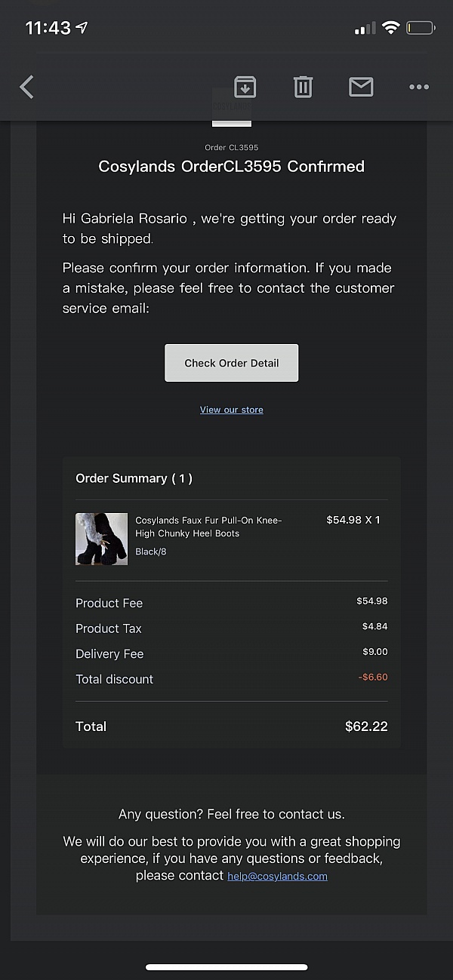Image resolution: width=453 pixels, height=980 pixels.
Task: Tap the $62.22 total amount
Action: pyautogui.click(x=366, y=727)
